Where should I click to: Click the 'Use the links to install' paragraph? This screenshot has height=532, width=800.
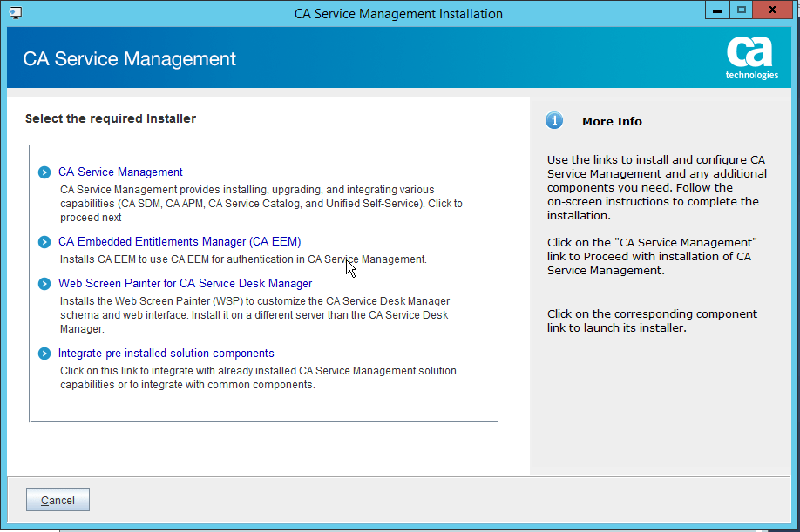656,187
